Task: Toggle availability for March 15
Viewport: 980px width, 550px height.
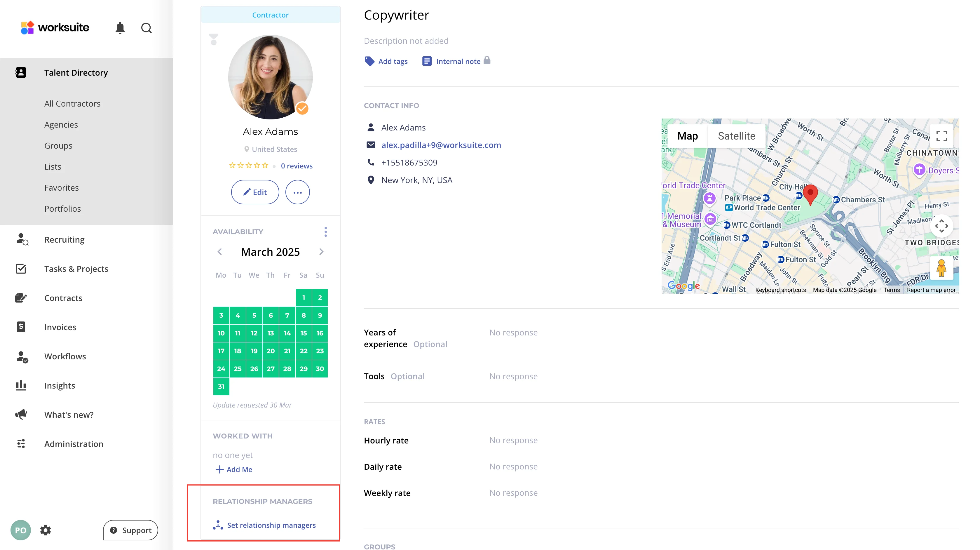Action: (303, 333)
